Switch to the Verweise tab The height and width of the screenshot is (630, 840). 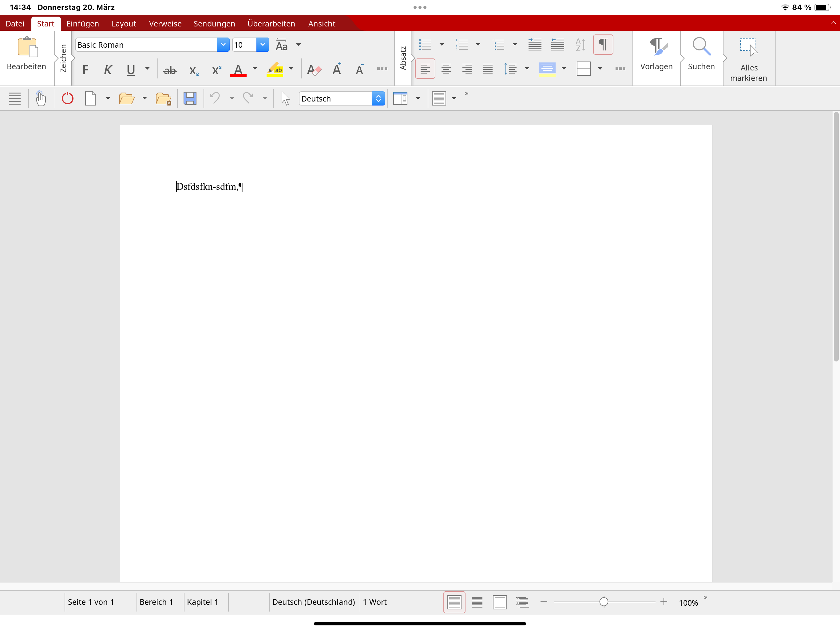(x=165, y=24)
